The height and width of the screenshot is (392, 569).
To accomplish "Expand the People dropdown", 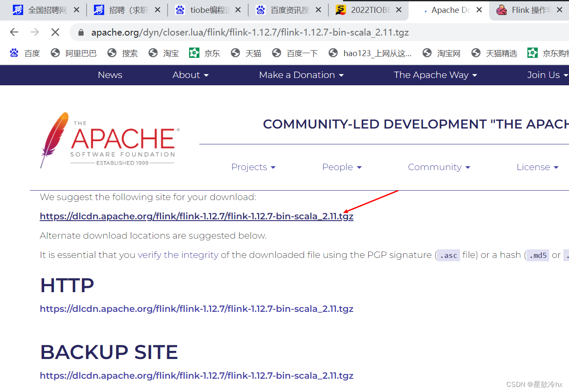I will pos(342,167).
